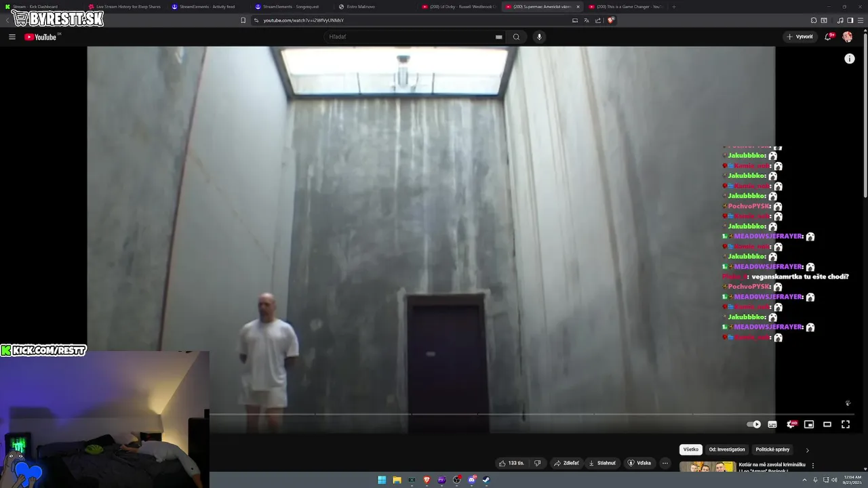The width and height of the screenshot is (868, 488).
Task: Open the more actions ellipsis under the video
Action: 665,463
